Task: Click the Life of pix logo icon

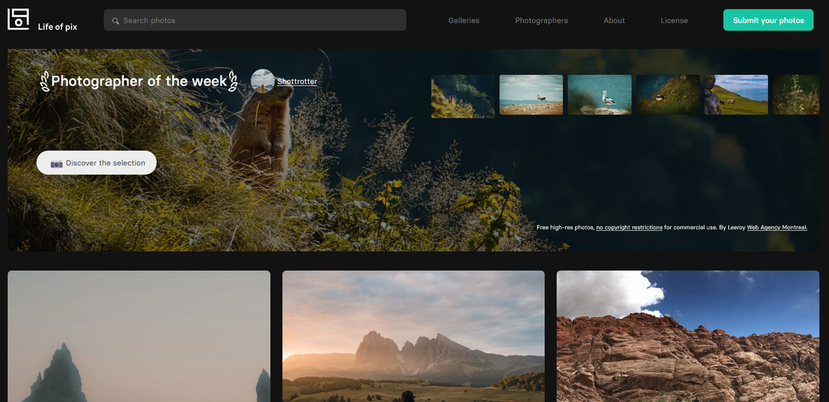Action: 18,20
